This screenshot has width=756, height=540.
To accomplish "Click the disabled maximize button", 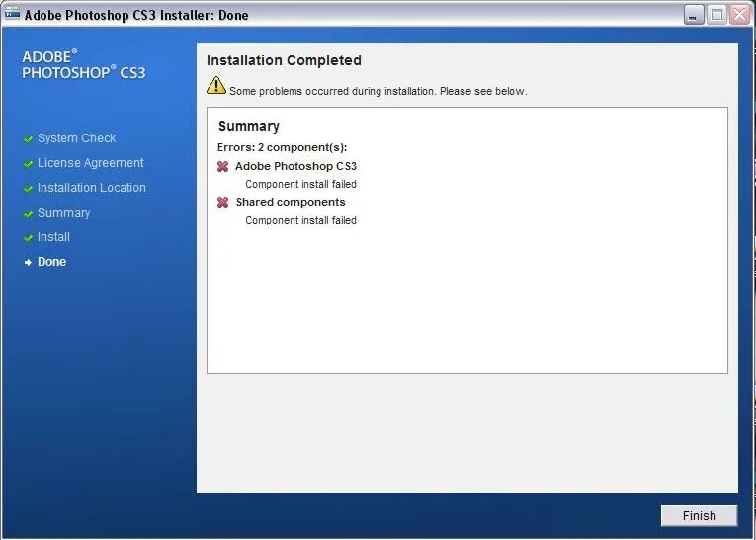I will point(716,15).
